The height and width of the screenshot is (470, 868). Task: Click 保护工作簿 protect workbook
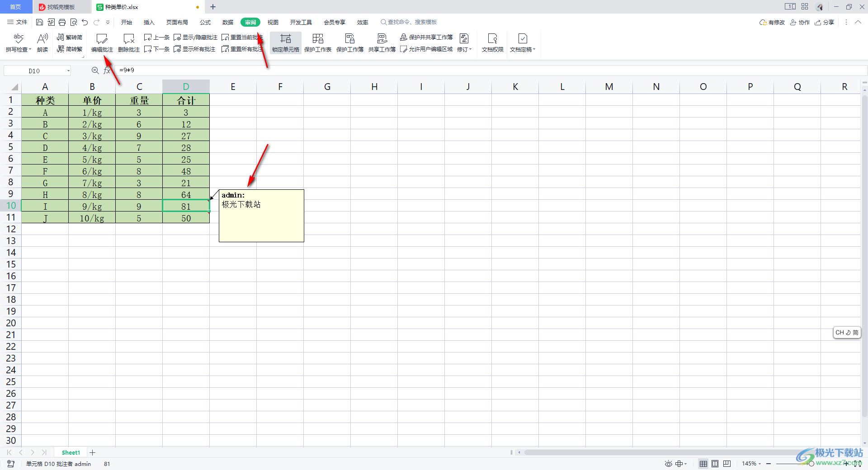(350, 43)
